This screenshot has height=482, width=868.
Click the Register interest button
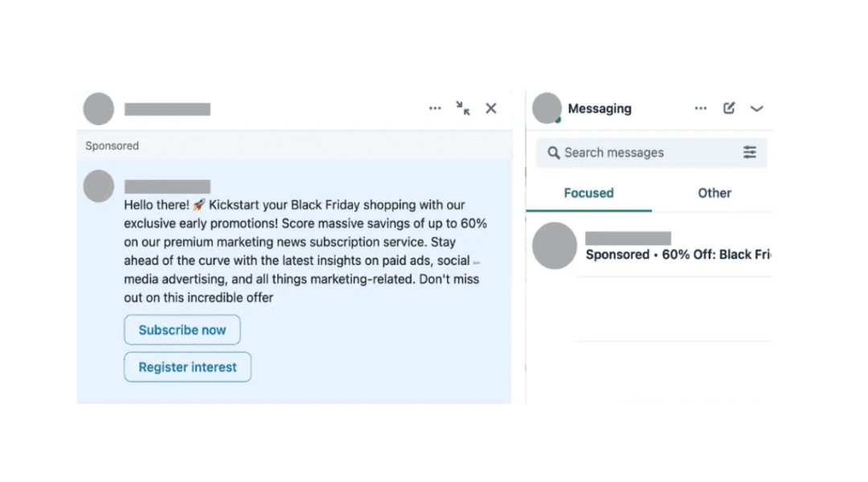pos(187,366)
